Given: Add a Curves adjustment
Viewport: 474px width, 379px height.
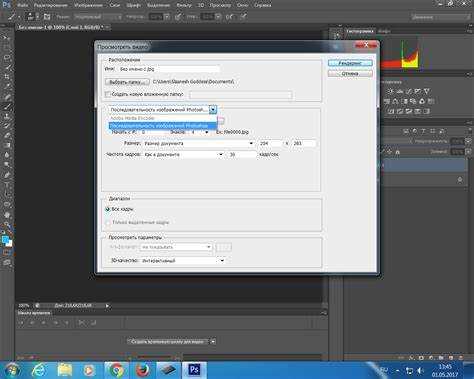Looking at the screenshot, I should (409, 91).
